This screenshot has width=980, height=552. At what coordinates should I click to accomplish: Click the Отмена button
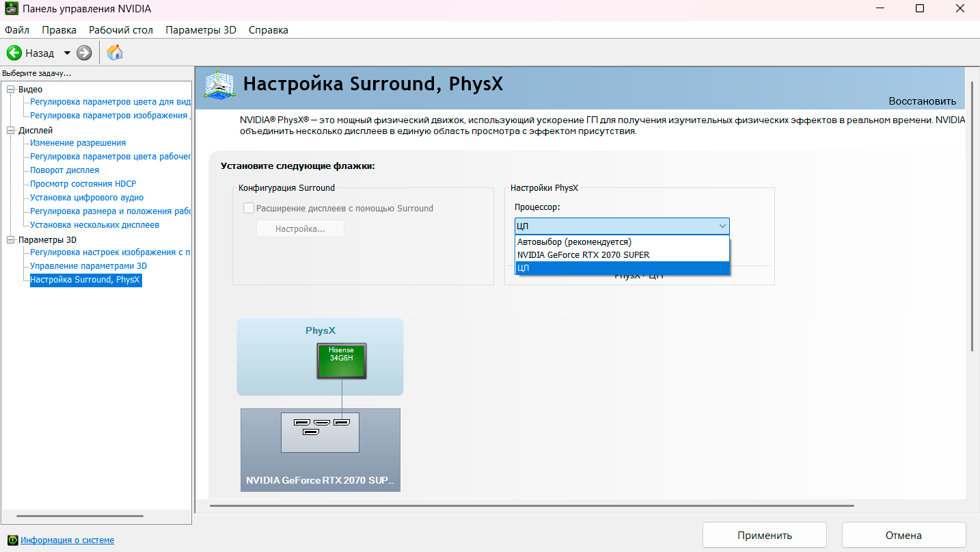[903, 535]
